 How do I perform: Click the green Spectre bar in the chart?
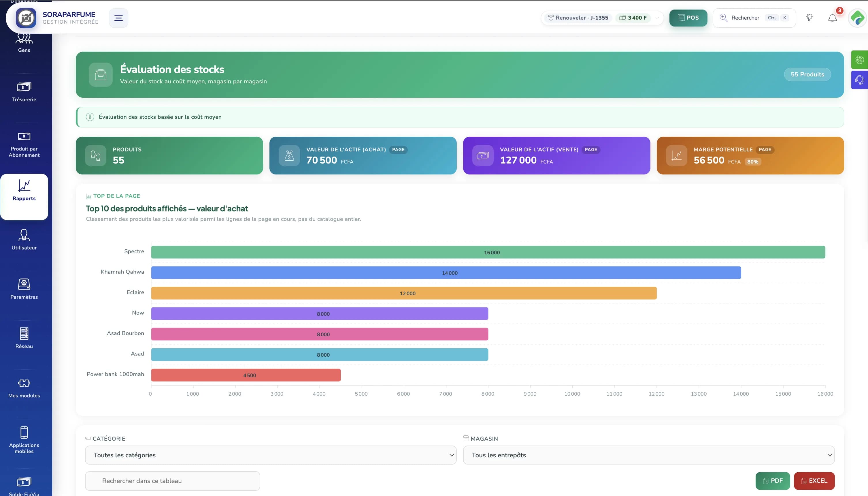click(488, 252)
